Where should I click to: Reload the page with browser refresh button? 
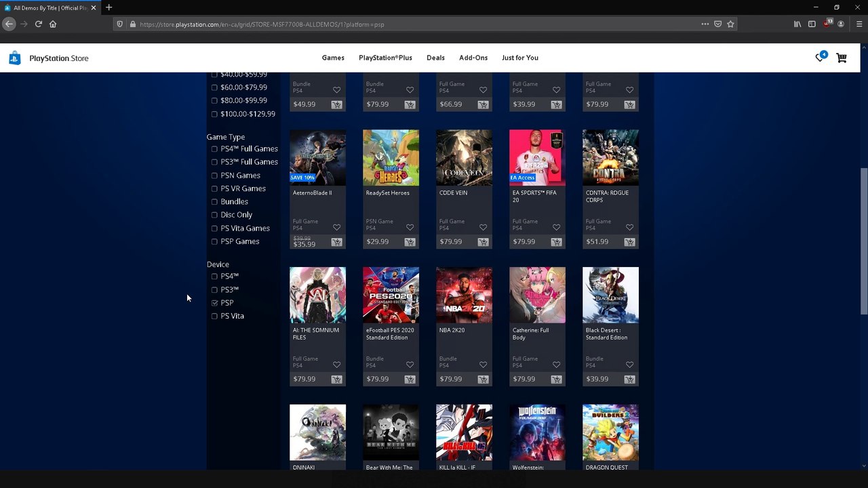coord(39,24)
